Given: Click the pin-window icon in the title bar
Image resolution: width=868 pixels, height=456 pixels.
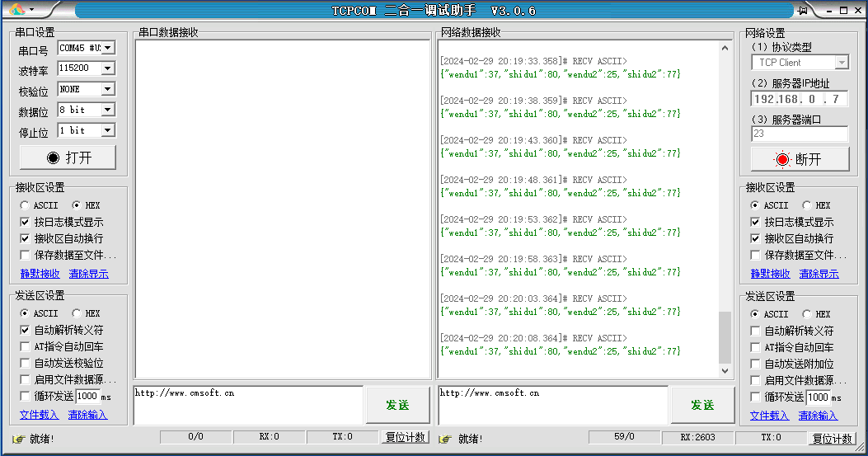Looking at the screenshot, I should (802, 11).
